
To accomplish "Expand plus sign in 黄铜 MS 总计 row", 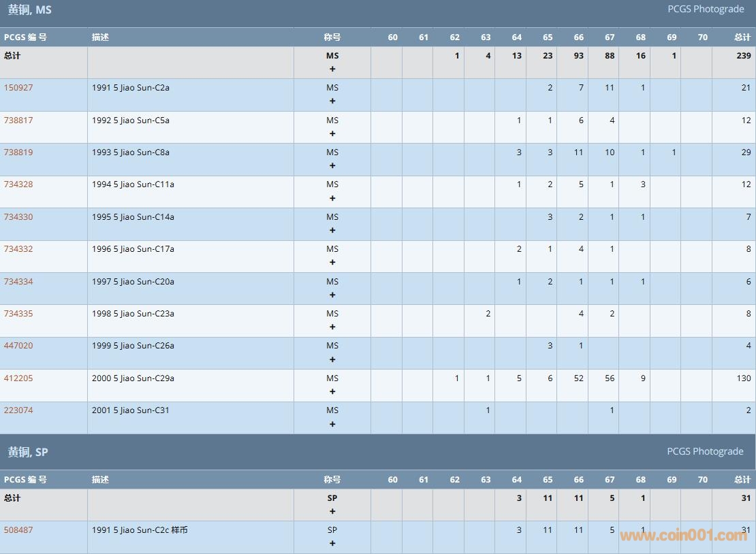I will coord(332,69).
